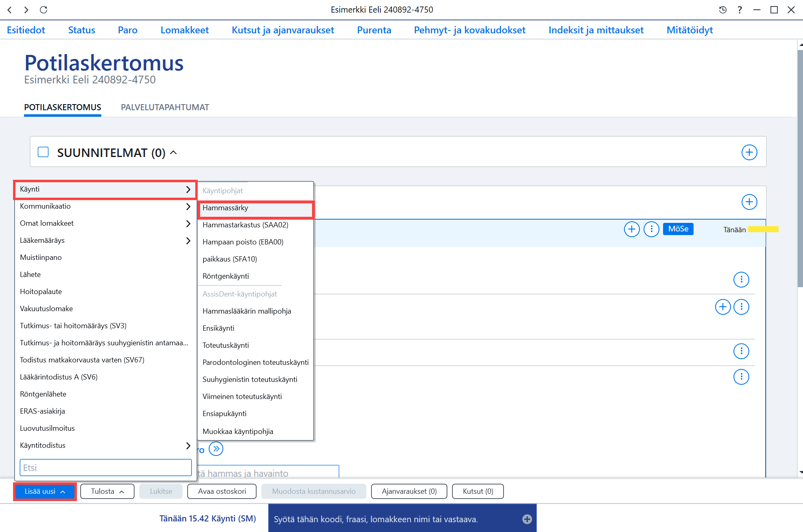Open Indeksit ja mittaukset tab
Viewport: 803px width, 532px height.
pos(596,30)
